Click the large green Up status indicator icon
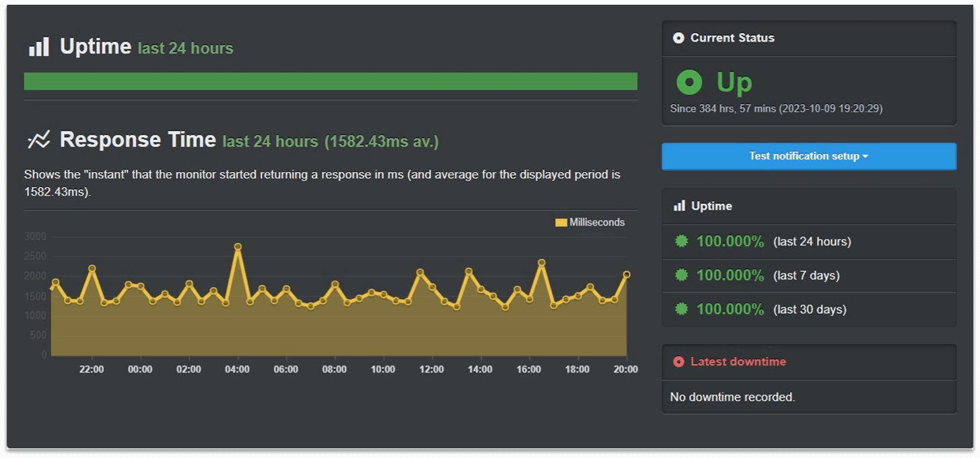This screenshot has height=458, width=980. (689, 82)
